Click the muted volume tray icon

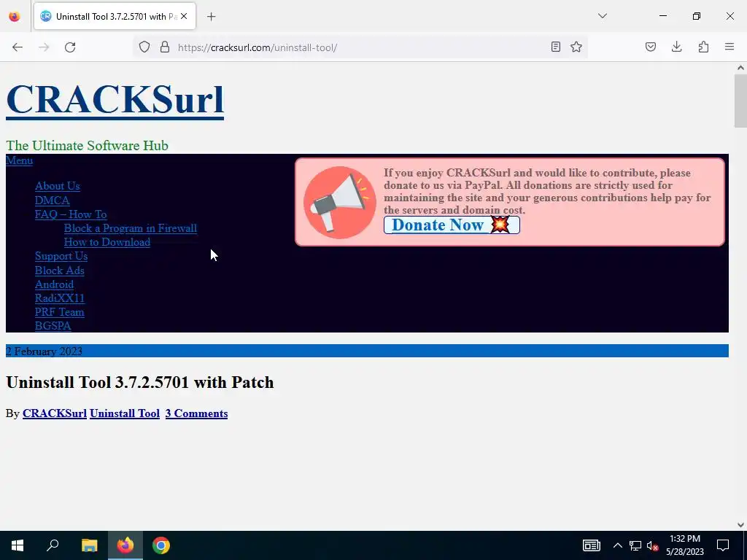(652, 545)
